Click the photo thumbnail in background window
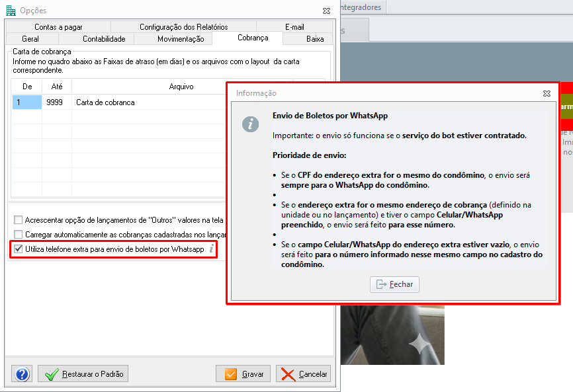 coord(393,334)
